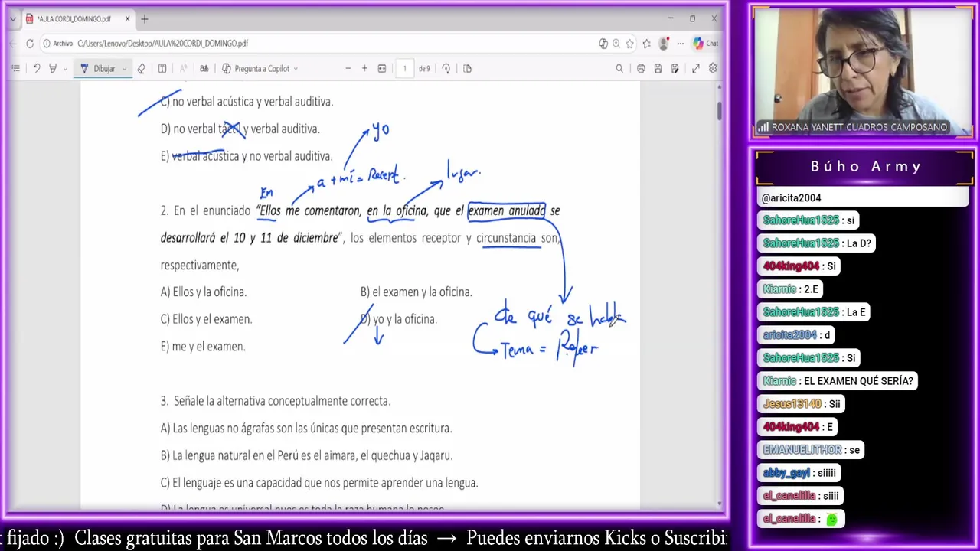The image size is (980, 551).
Task: Select the eraser tool
Action: coord(142,69)
